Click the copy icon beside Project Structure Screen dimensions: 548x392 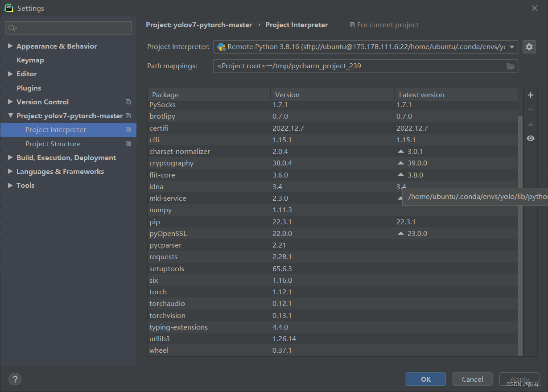(128, 144)
